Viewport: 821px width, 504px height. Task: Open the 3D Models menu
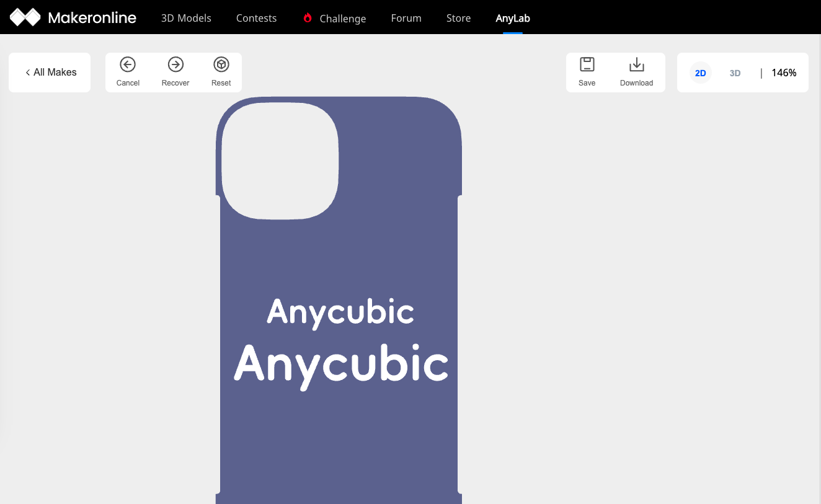pyautogui.click(x=186, y=18)
